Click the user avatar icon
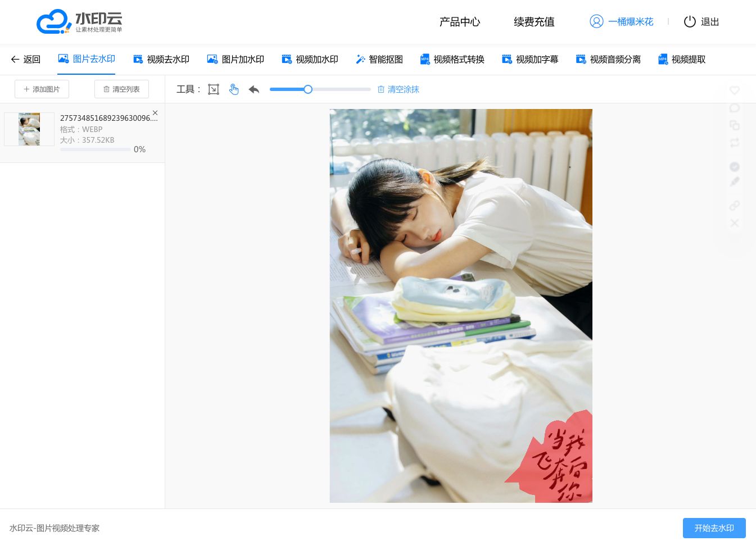Image resolution: width=756 pixels, height=541 pixels. click(596, 21)
